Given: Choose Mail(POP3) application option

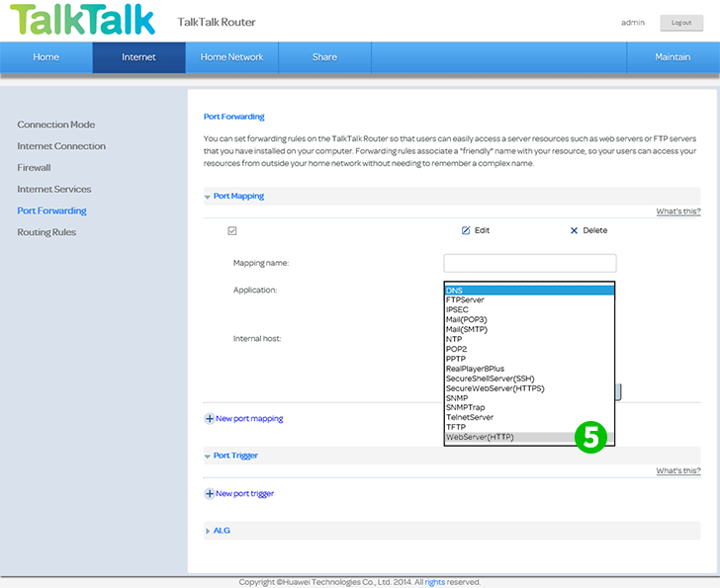Looking at the screenshot, I should click(x=529, y=319).
